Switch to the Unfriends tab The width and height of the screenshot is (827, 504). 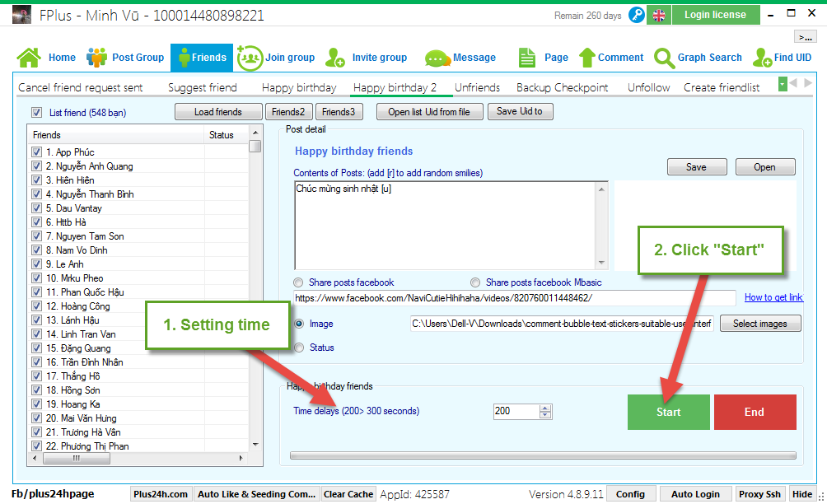(477, 87)
